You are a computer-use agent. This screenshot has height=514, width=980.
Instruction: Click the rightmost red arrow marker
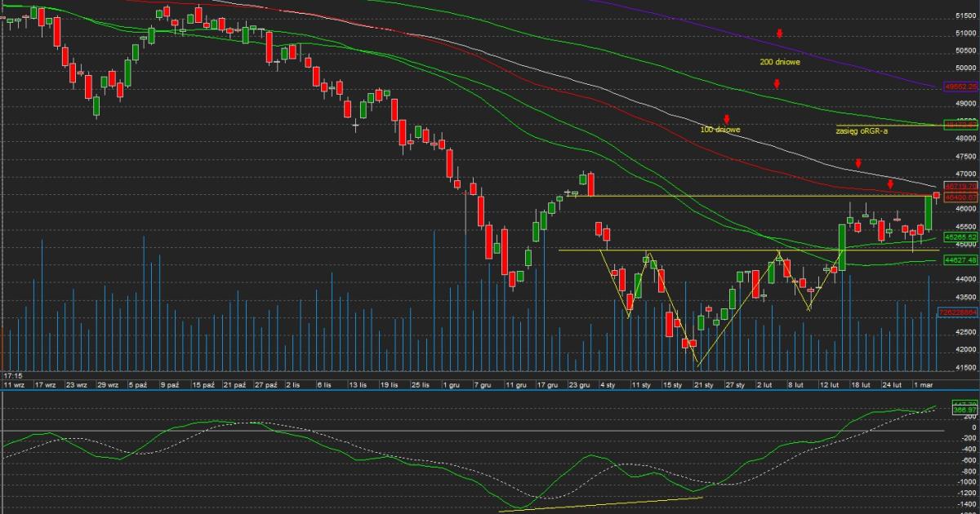point(890,184)
